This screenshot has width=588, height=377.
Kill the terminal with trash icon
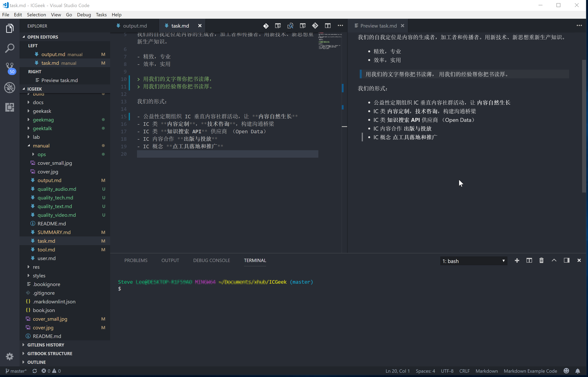541,260
